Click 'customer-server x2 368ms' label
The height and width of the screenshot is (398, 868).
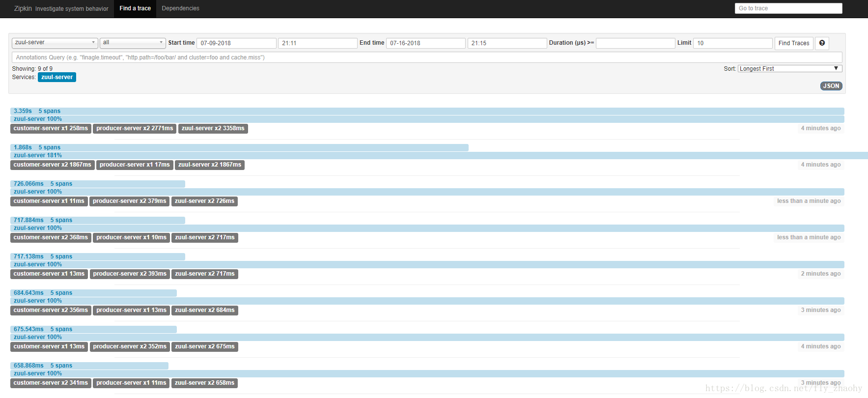[x=51, y=238]
